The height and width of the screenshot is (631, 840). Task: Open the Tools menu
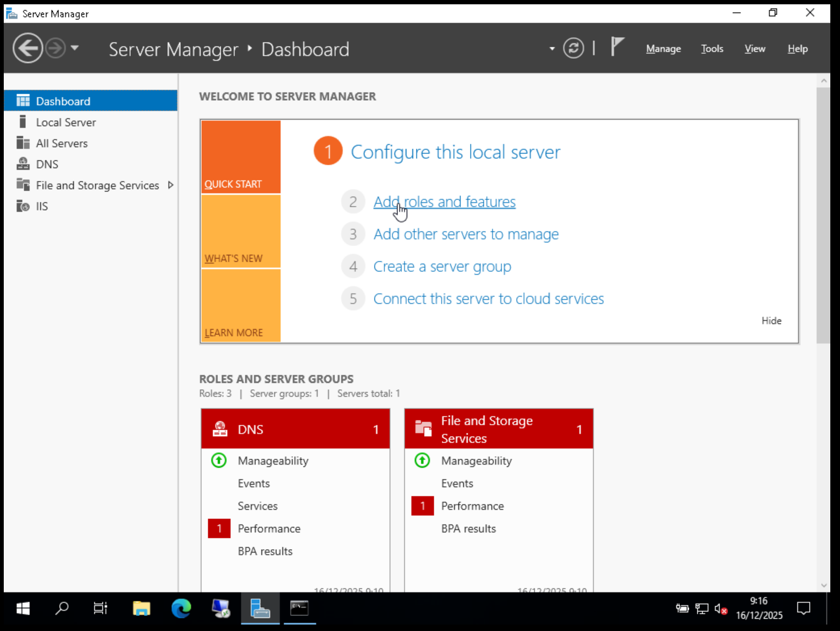(x=711, y=48)
